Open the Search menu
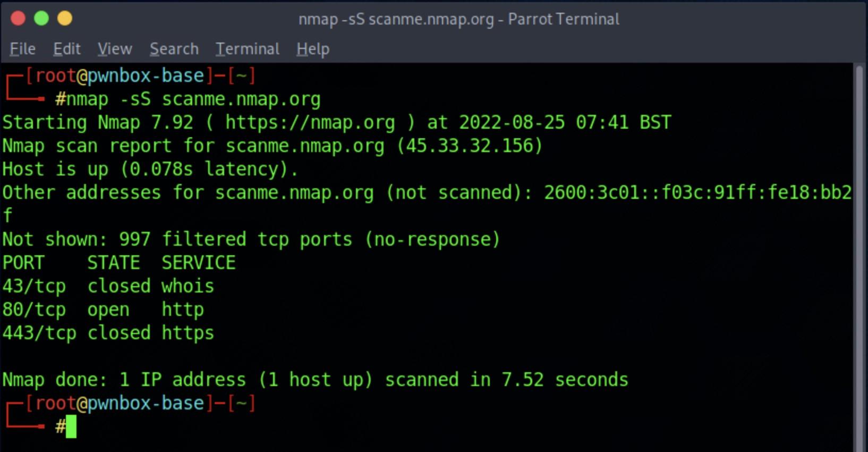Image resolution: width=868 pixels, height=452 pixels. click(174, 49)
